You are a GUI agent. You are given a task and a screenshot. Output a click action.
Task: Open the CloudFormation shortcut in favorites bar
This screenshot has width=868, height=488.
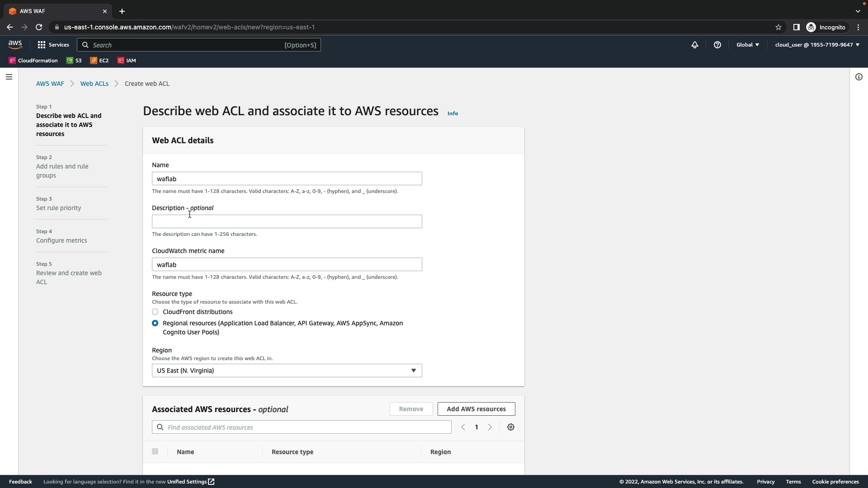tap(33, 61)
